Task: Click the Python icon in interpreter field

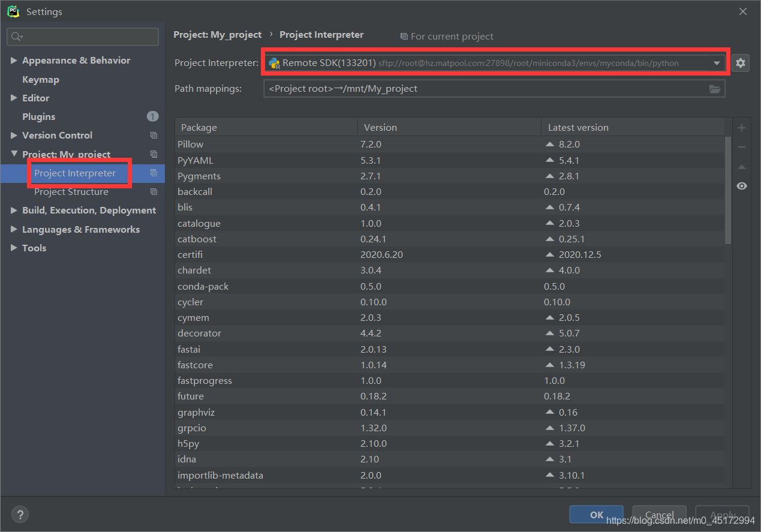Action: tap(275, 63)
